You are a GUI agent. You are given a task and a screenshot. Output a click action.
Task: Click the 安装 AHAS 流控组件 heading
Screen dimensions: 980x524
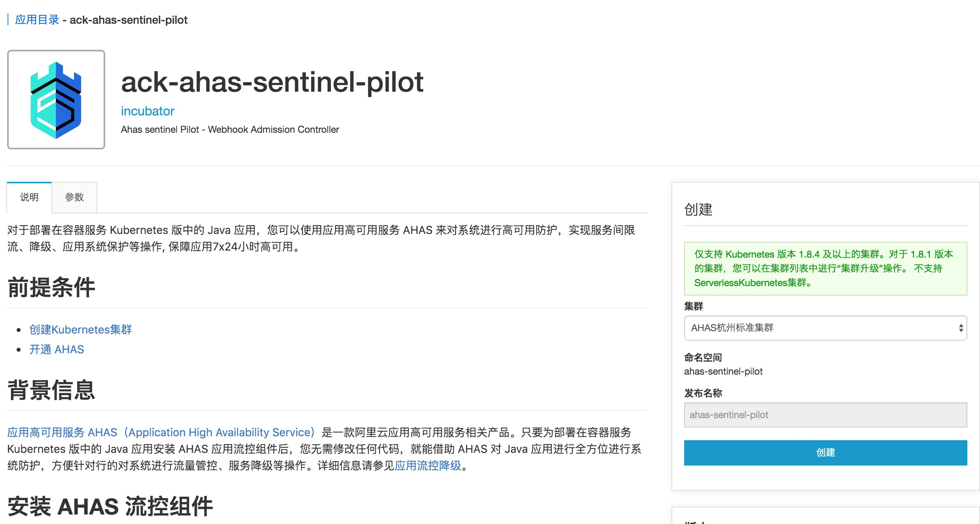(110, 507)
